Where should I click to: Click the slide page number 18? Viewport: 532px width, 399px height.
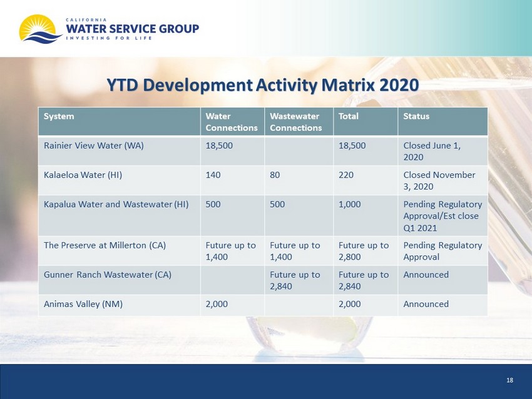(509, 380)
